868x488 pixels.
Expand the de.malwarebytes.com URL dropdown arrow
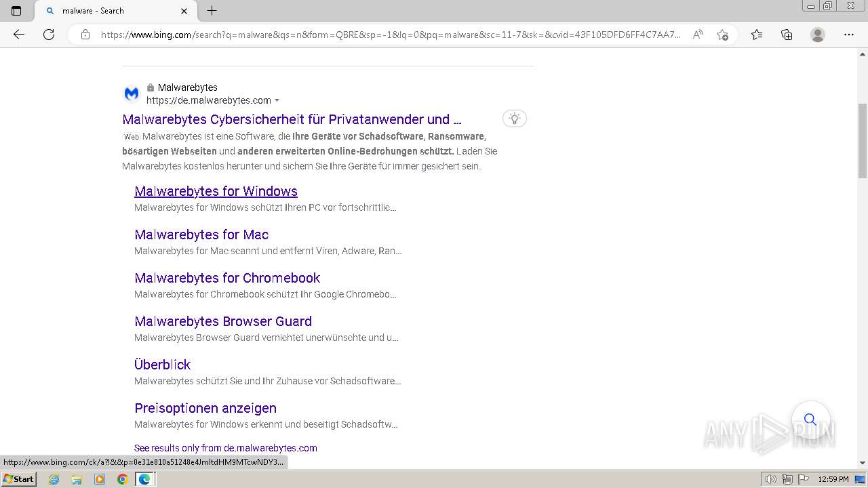click(x=277, y=100)
